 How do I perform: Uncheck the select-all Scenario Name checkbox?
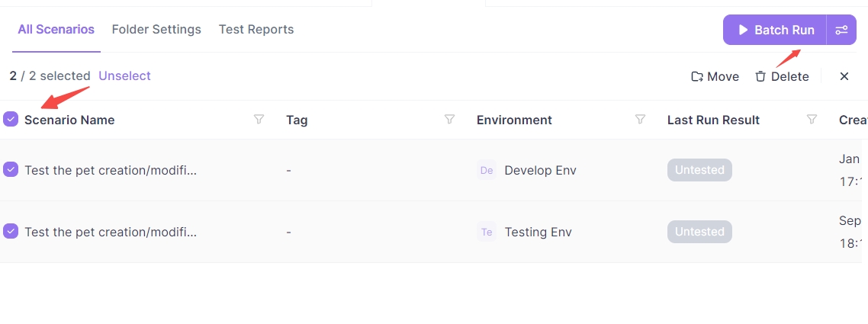[x=11, y=119]
